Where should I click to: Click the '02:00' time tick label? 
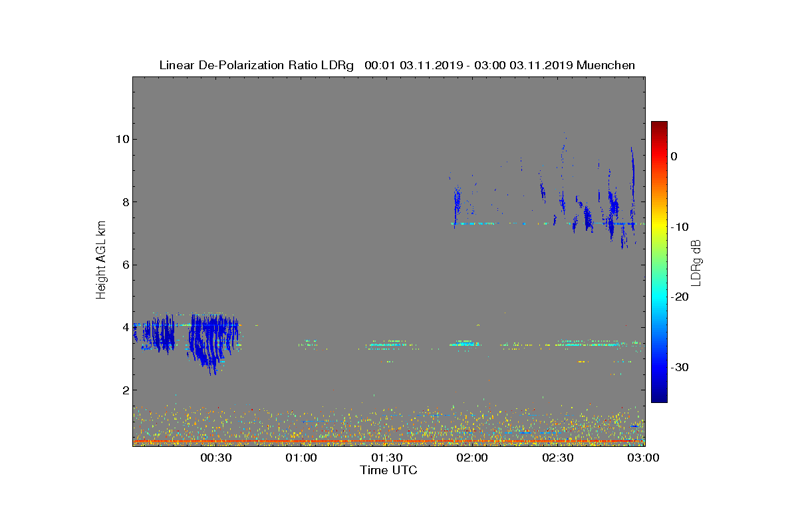coord(472,458)
